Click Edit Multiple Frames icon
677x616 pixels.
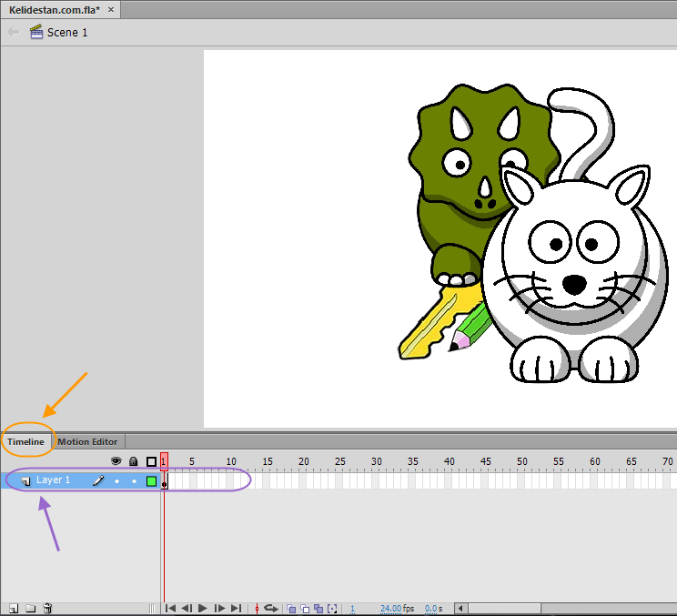[x=318, y=609]
